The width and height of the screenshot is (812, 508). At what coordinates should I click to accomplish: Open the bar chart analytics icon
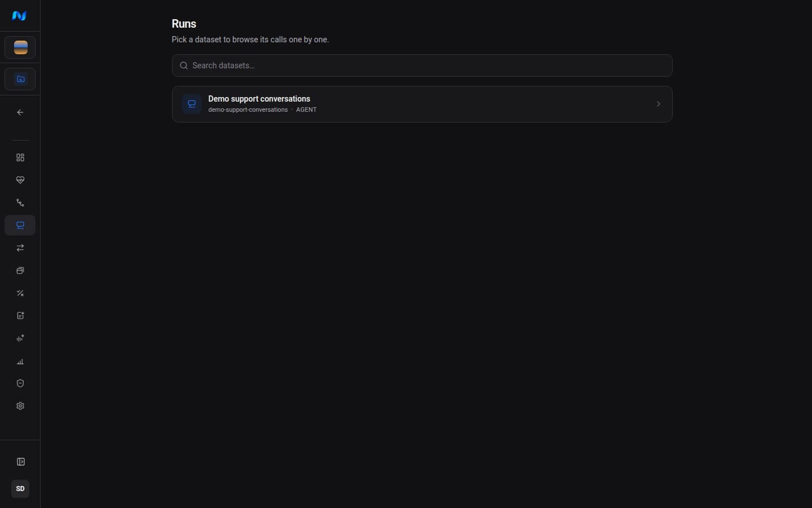click(x=20, y=361)
